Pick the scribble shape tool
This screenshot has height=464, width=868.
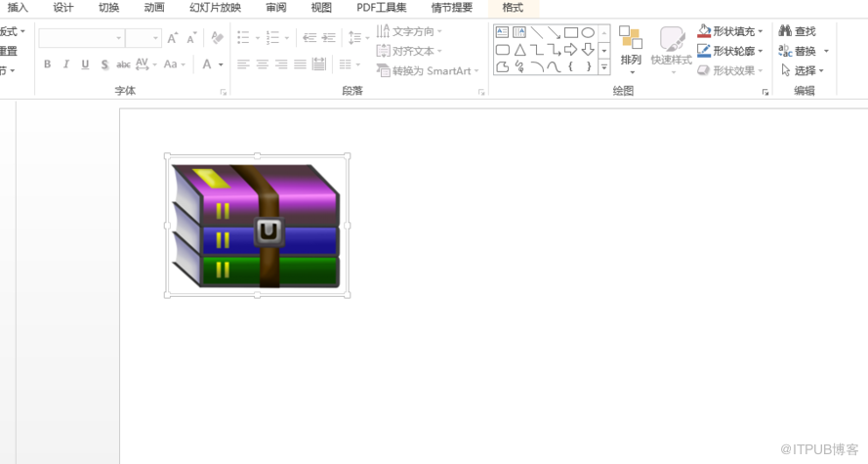click(519, 67)
